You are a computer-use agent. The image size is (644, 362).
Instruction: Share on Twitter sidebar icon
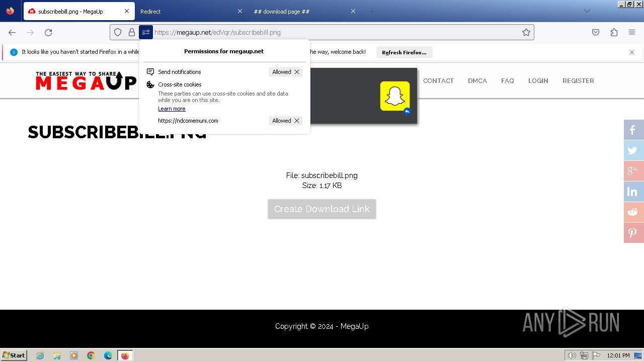[634, 150]
